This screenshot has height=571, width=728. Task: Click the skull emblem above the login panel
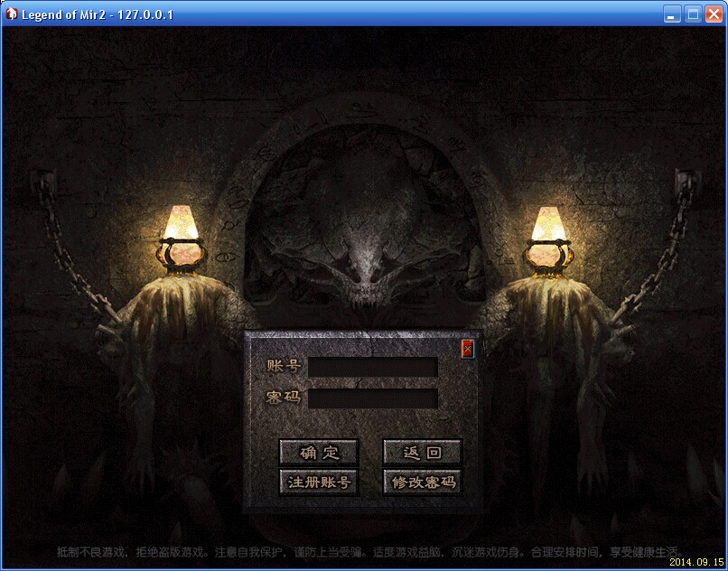[365, 262]
